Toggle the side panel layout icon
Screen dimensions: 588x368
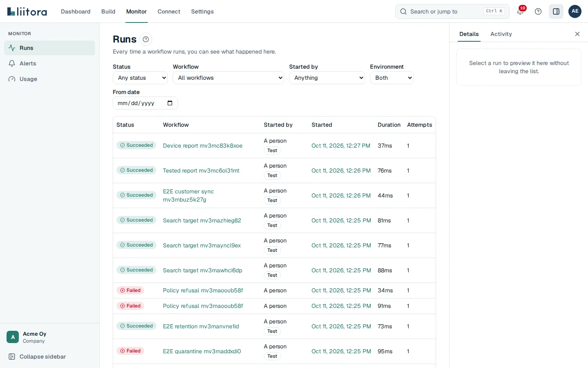(x=556, y=11)
